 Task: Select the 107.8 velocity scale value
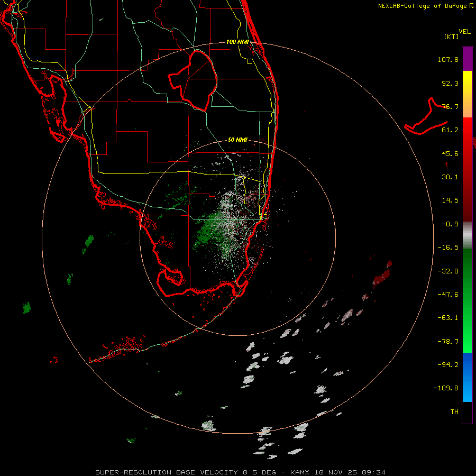(x=448, y=59)
